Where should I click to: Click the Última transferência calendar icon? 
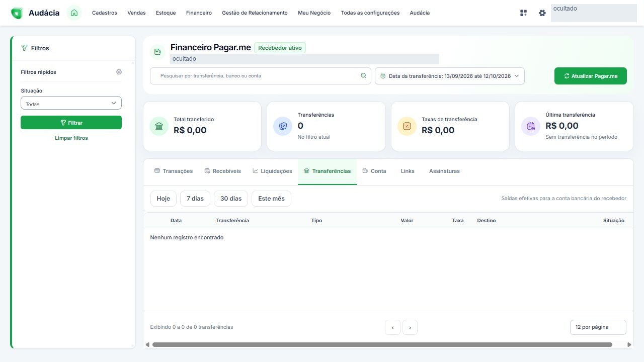point(531,126)
